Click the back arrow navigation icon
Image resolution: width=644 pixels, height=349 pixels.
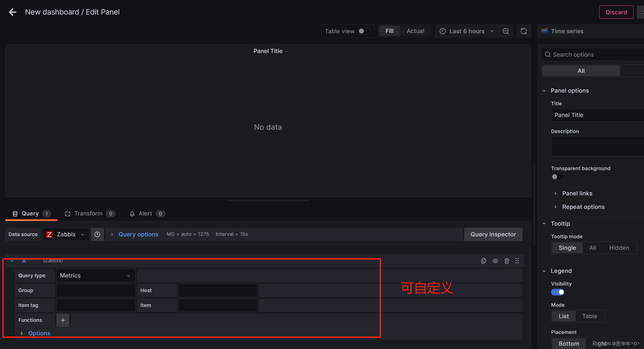[12, 12]
